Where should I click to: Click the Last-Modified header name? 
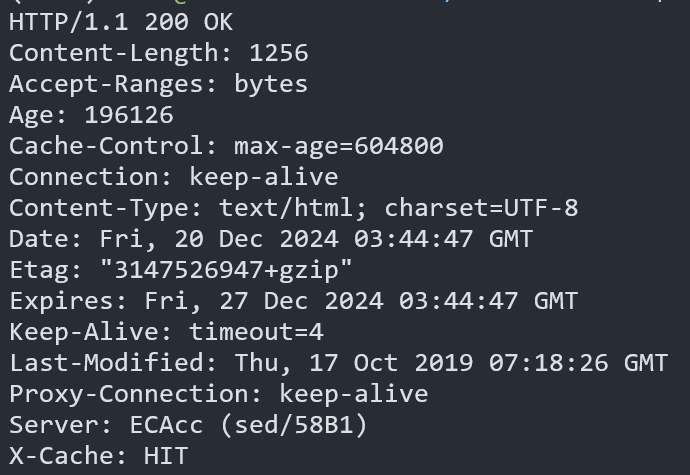tap(112, 363)
